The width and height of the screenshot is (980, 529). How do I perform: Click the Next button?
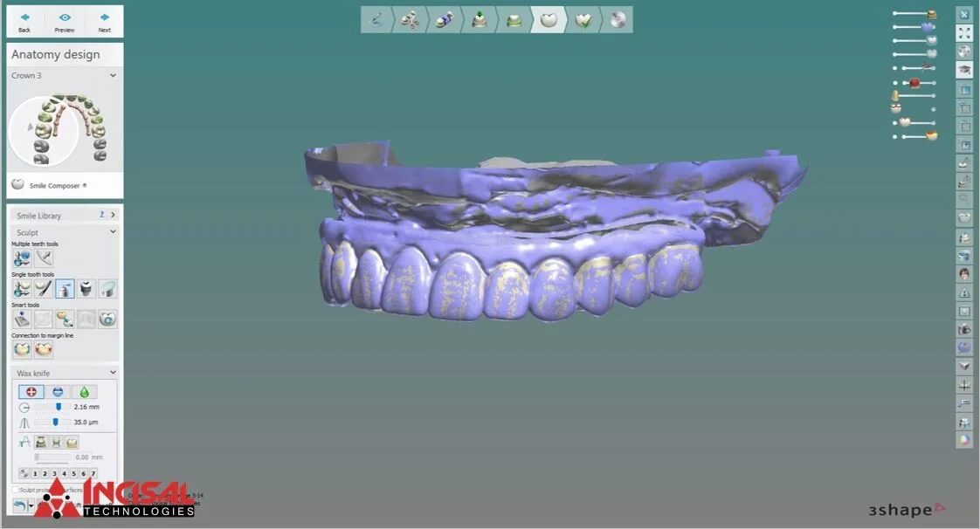pyautogui.click(x=104, y=21)
